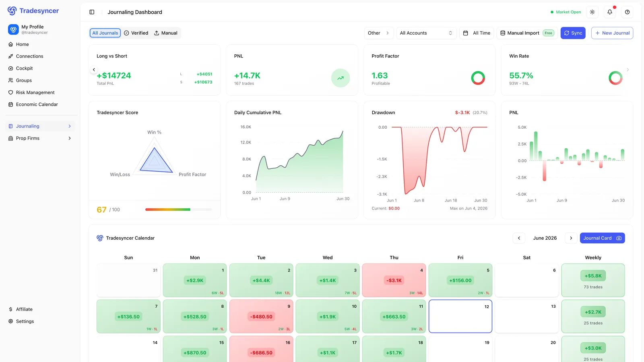Click the Tradesyncer score progress bar
644x362 pixels.
click(178, 210)
